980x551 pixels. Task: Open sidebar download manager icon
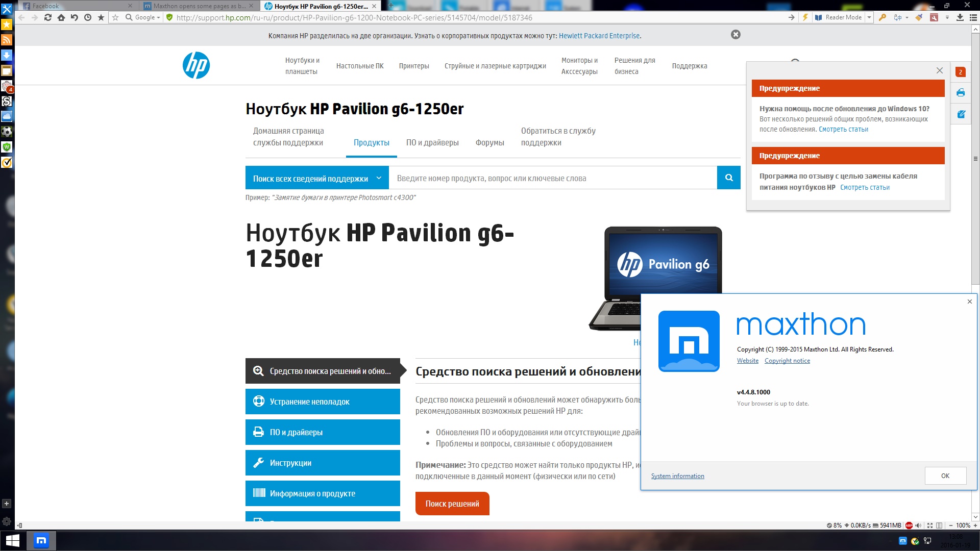(x=7, y=55)
